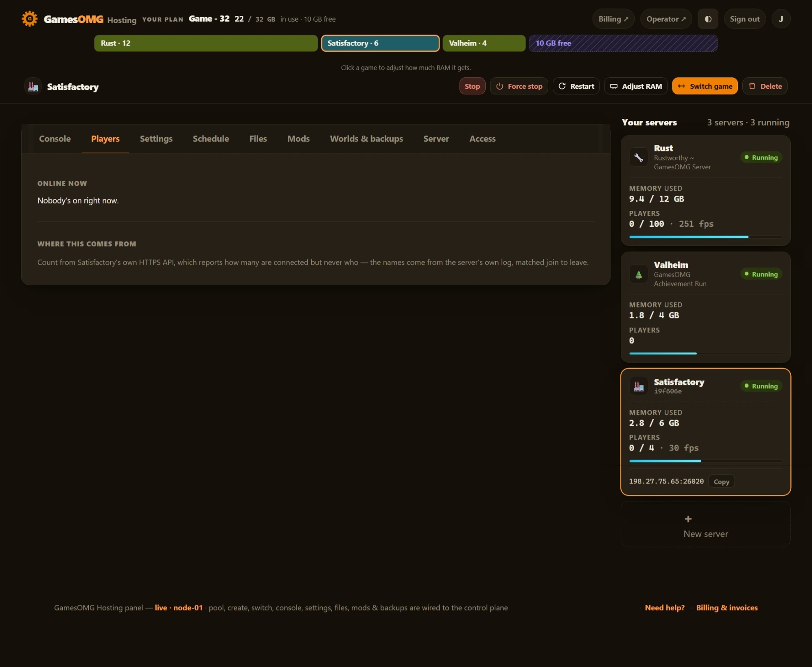812x667 pixels.
Task: Click the Running badge on Satisfactory card
Action: click(x=761, y=386)
